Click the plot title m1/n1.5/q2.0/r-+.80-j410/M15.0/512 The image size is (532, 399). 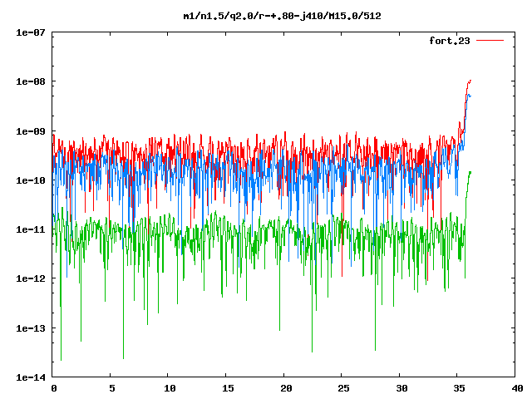click(282, 16)
